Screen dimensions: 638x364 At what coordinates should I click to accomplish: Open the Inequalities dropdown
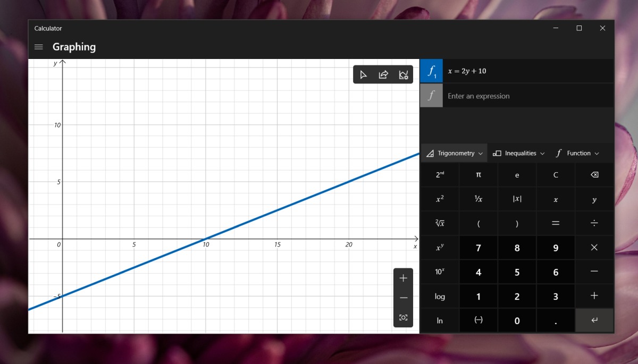click(518, 153)
